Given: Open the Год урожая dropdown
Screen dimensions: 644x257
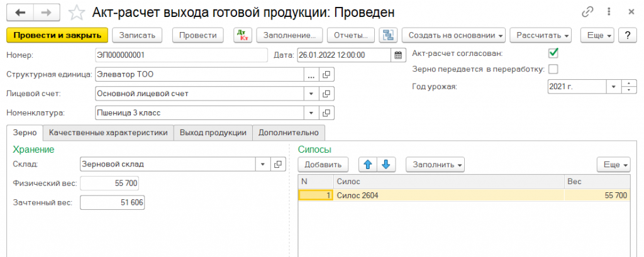Looking at the screenshot, I should coord(613,86).
